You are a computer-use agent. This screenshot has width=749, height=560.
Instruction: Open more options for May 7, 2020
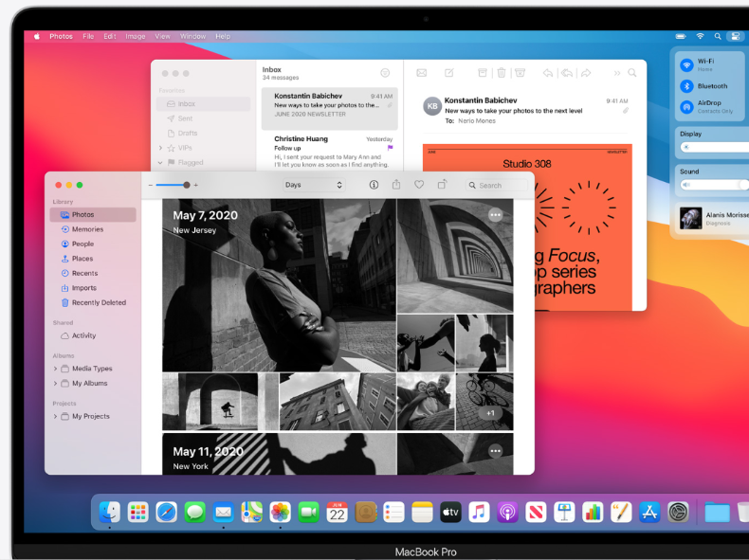click(495, 215)
